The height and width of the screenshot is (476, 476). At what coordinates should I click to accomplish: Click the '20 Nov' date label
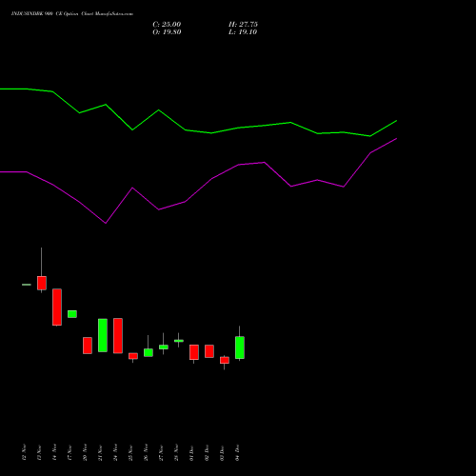(x=85, y=452)
